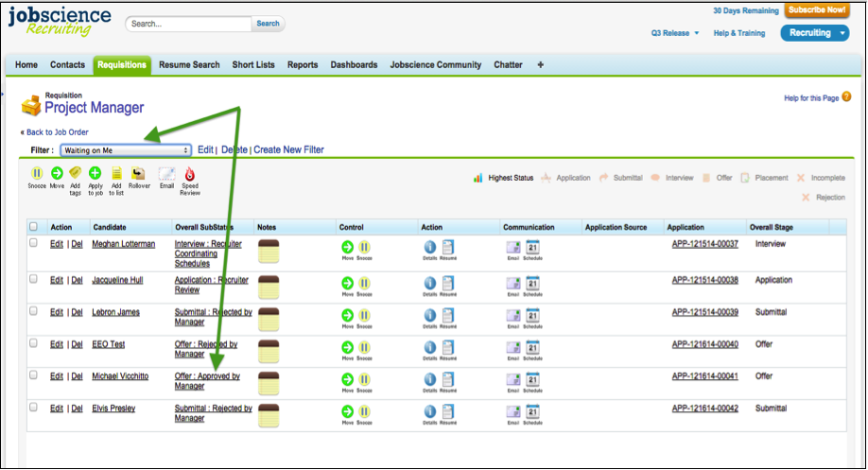This screenshot has height=470, width=868.
Task: Expand the Q3 Release dropdown
Action: click(x=675, y=33)
